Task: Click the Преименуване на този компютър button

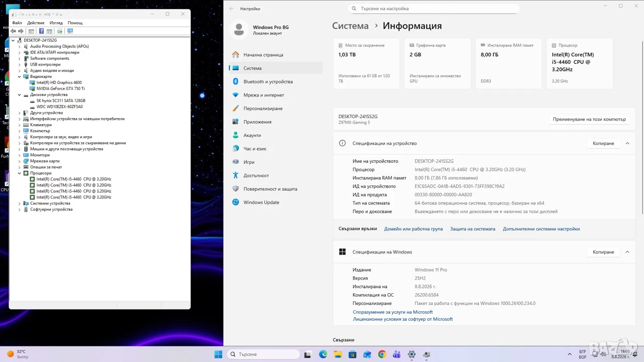Action: 589,119
